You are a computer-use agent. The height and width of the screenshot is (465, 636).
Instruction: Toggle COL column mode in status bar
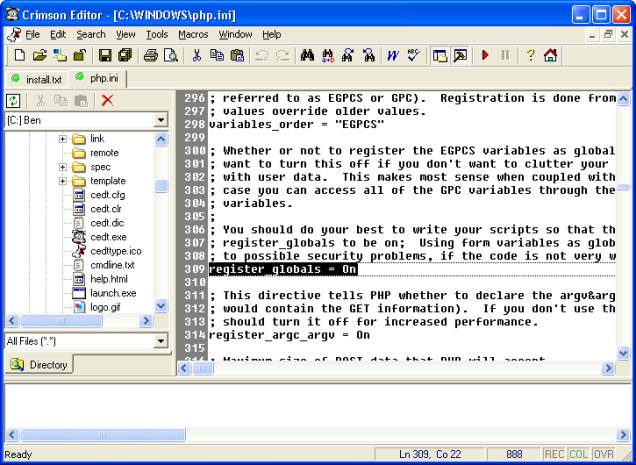click(x=579, y=454)
